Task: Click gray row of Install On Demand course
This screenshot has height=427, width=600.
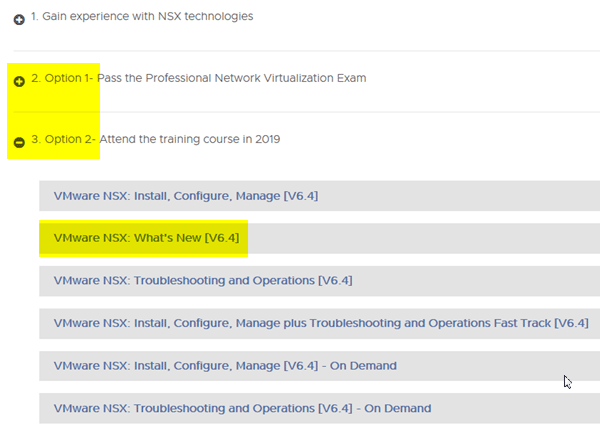Action: (x=320, y=366)
